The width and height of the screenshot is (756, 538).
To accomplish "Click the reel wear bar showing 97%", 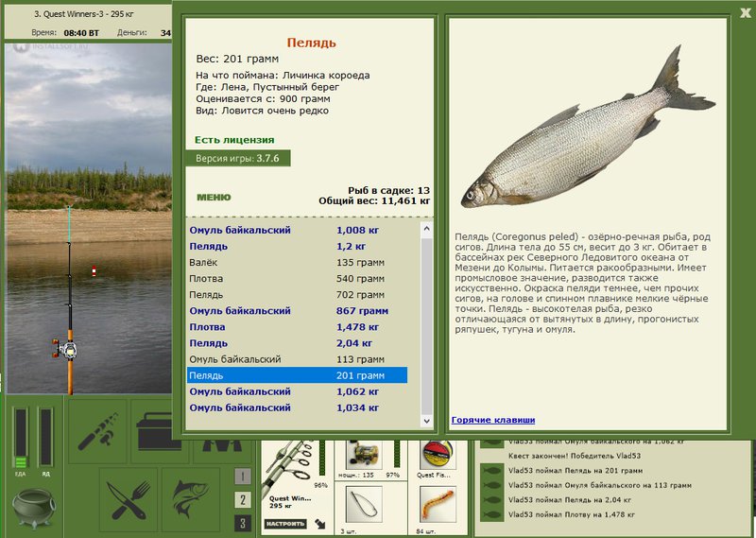I will pos(397,454).
